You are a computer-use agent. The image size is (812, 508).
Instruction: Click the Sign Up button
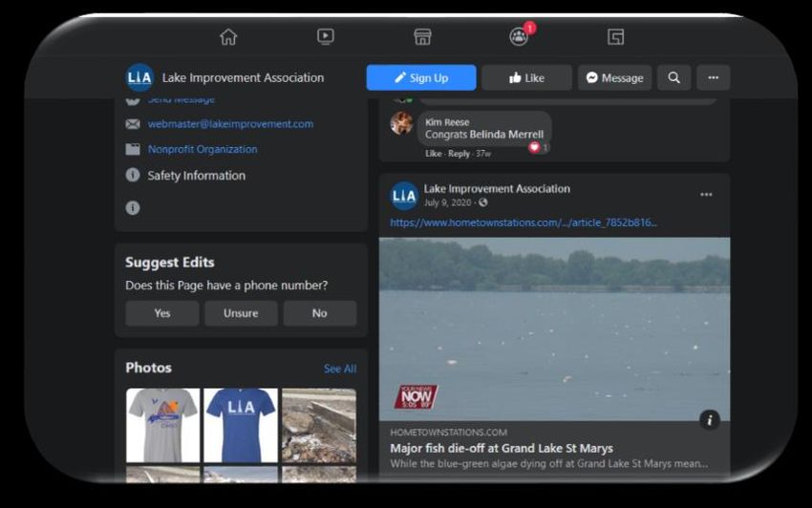pyautogui.click(x=421, y=77)
